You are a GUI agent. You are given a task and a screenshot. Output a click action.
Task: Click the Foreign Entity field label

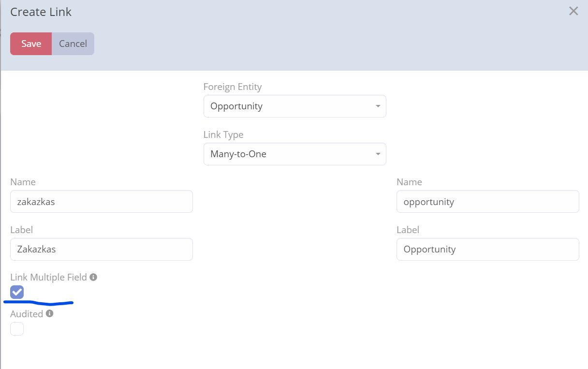pyautogui.click(x=233, y=87)
